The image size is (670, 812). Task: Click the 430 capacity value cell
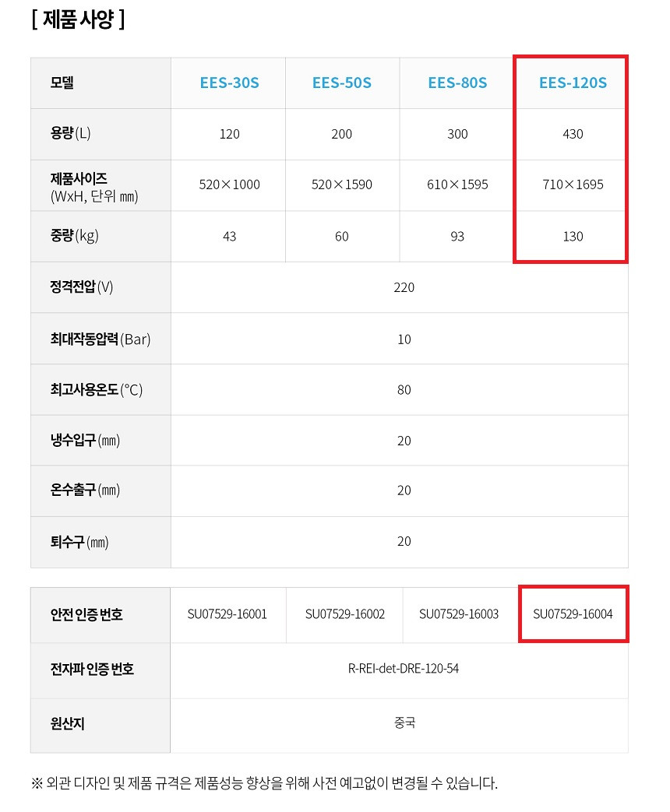pyautogui.click(x=573, y=134)
